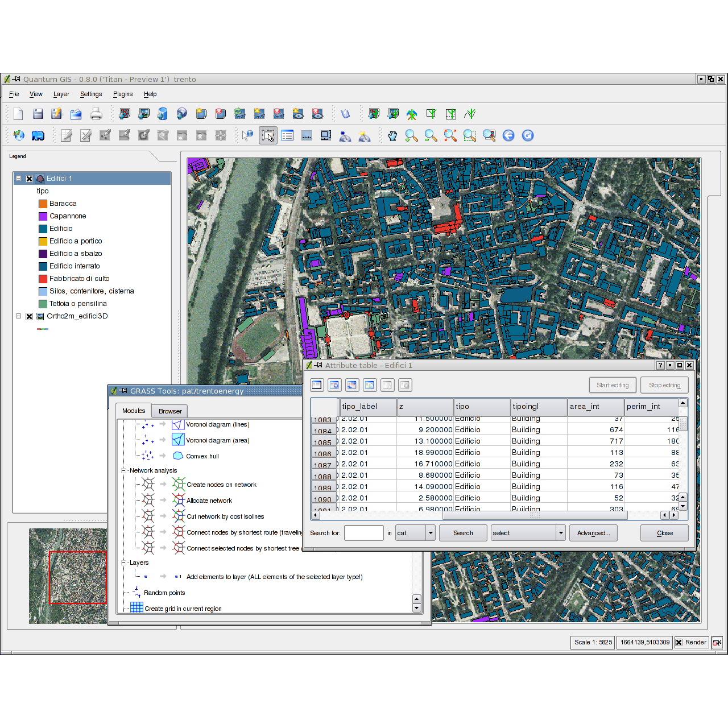The width and height of the screenshot is (728, 728).
Task: Open the Plugins menu
Action: pos(123,94)
